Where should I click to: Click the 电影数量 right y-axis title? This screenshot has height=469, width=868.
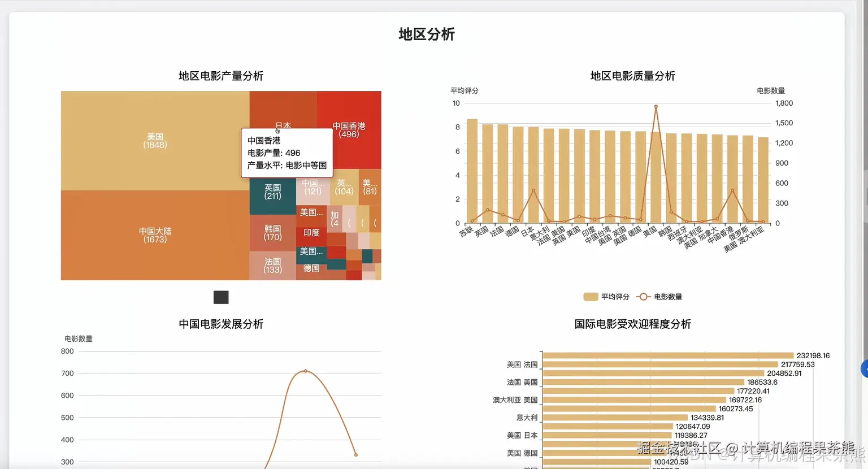tap(771, 90)
